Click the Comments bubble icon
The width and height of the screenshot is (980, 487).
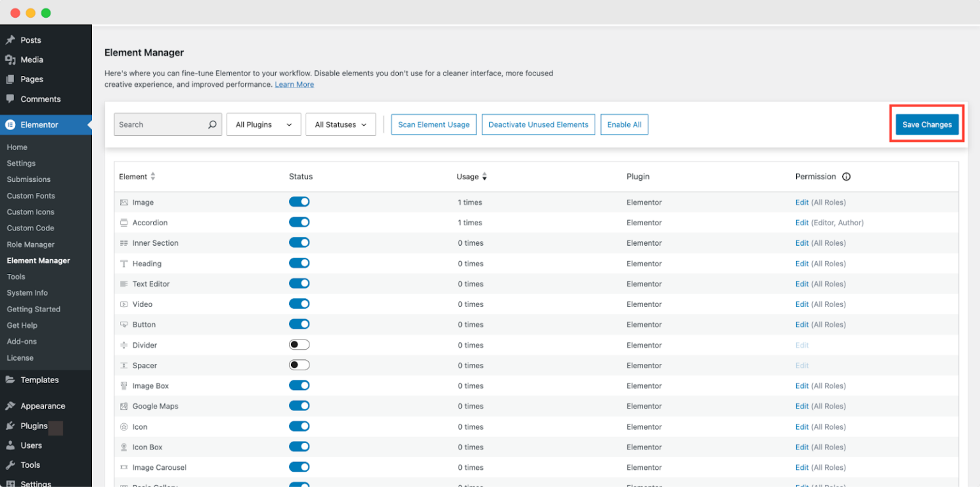click(11, 99)
